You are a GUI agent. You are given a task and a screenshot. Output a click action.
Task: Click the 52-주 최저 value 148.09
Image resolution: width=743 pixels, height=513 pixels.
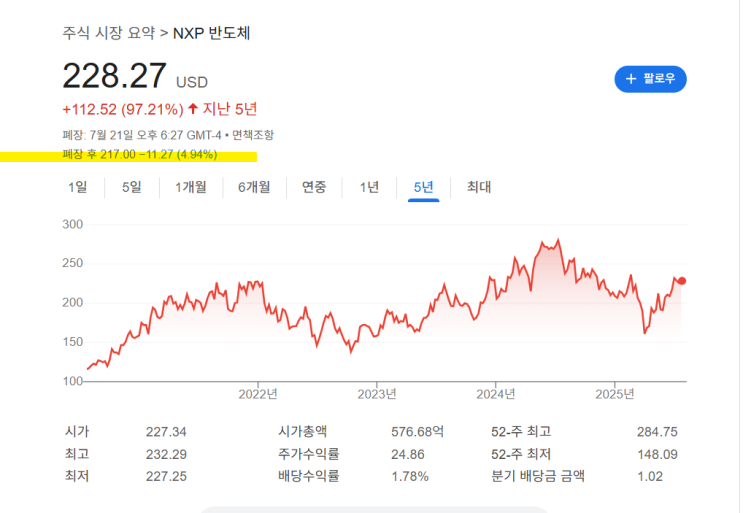[x=657, y=455]
